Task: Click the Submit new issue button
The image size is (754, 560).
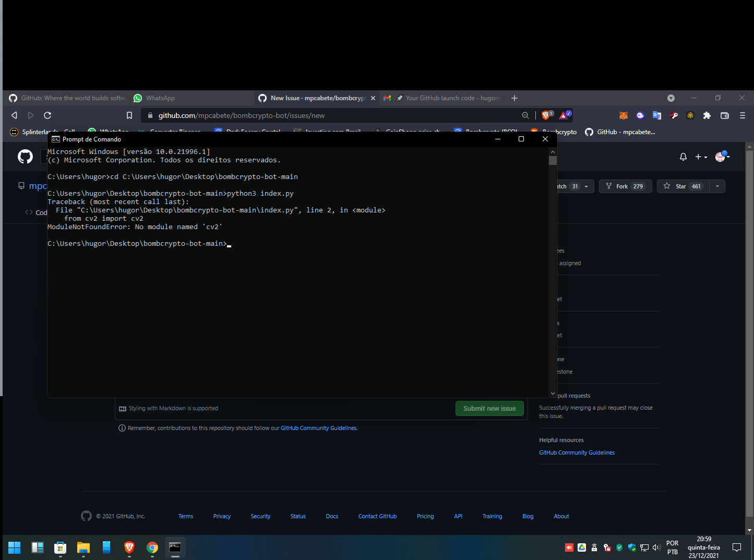Action: click(489, 408)
